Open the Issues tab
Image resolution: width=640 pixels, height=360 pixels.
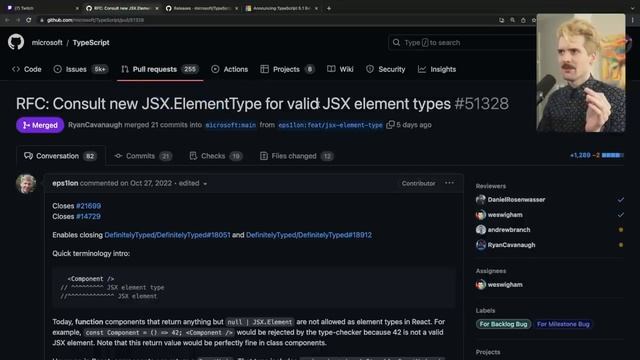[x=81, y=69]
